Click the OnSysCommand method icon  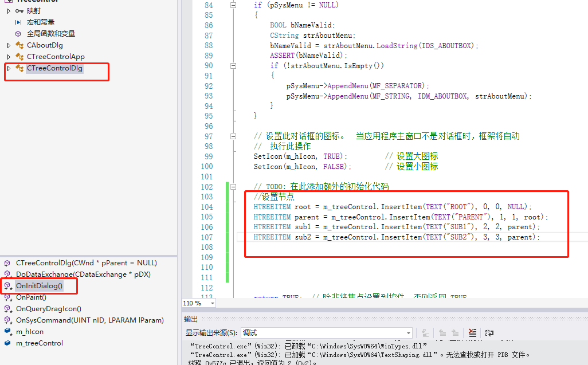point(8,320)
